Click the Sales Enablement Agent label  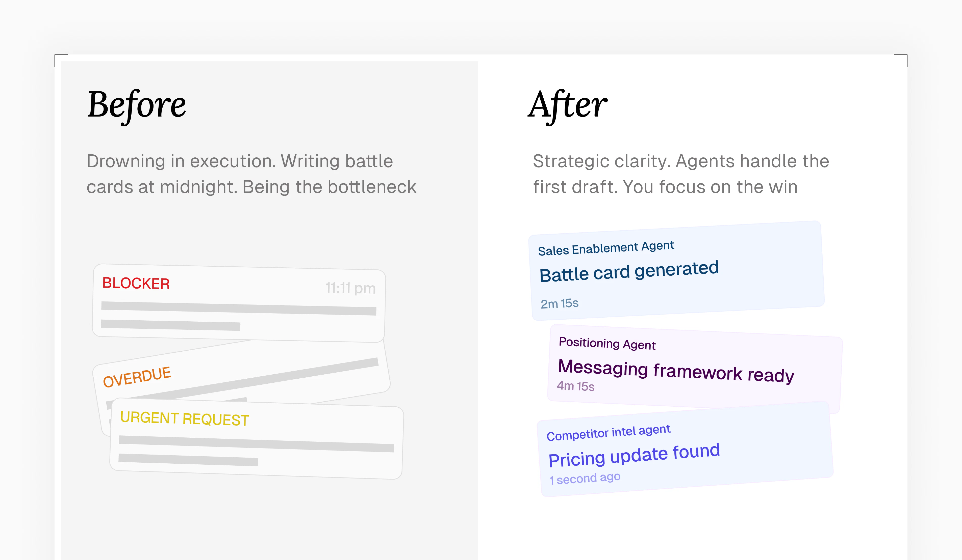coord(606,248)
